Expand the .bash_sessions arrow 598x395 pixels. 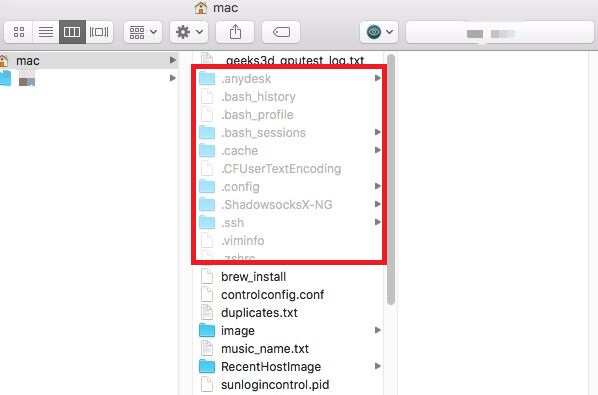tap(378, 132)
